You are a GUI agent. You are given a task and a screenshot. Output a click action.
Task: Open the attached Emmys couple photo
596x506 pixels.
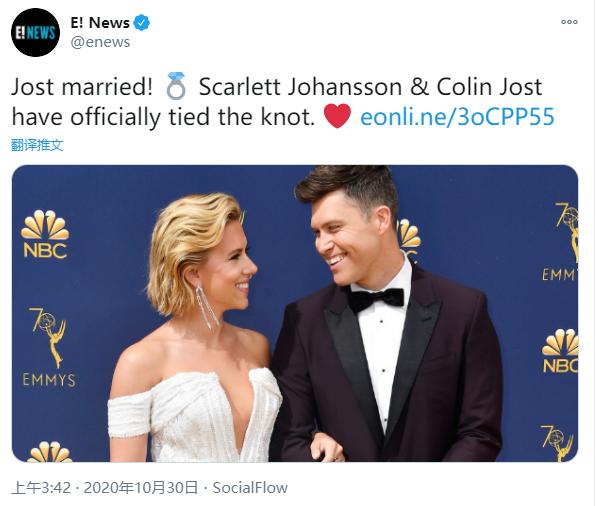click(x=295, y=314)
